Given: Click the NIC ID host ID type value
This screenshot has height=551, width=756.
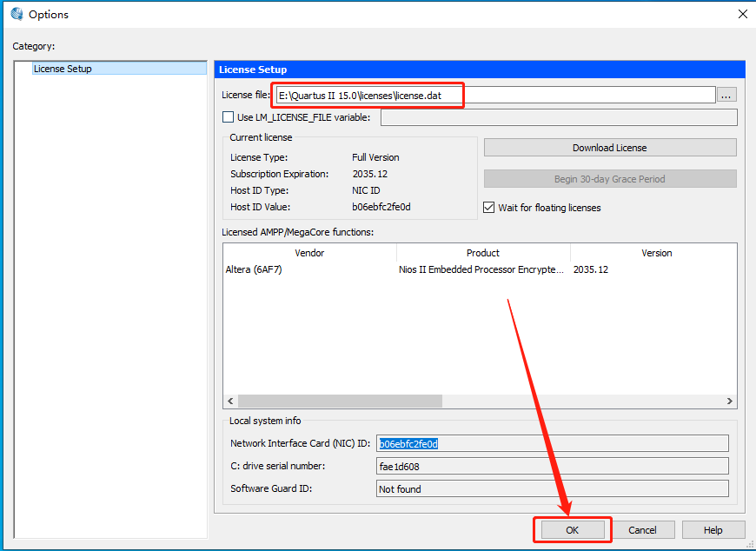Looking at the screenshot, I should (366, 190).
